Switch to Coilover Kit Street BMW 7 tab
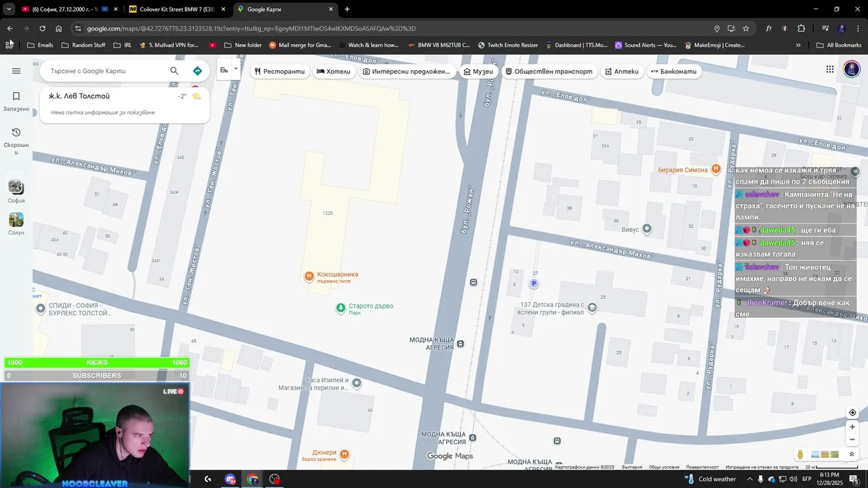868x488 pixels. pos(178,9)
